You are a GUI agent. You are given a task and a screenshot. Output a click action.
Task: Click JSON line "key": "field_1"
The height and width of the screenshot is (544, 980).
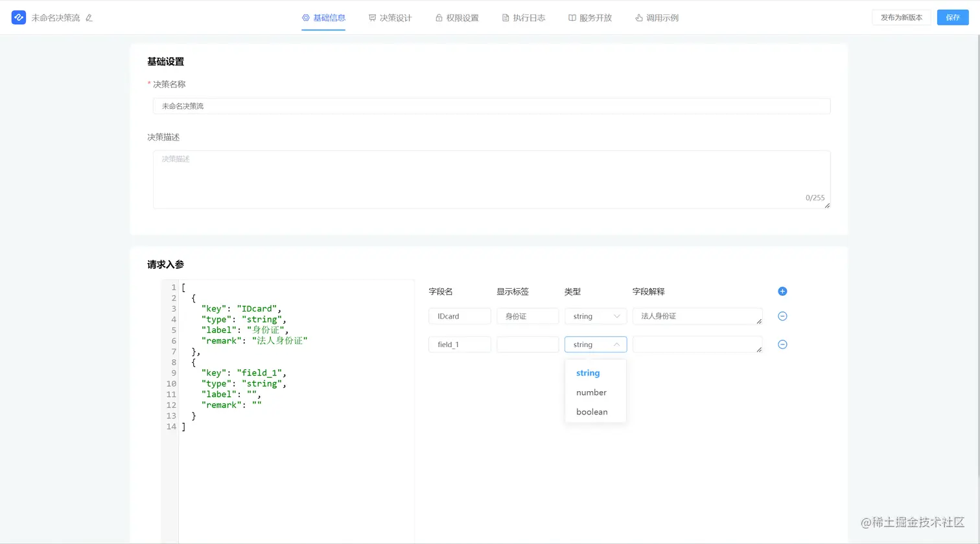click(244, 373)
